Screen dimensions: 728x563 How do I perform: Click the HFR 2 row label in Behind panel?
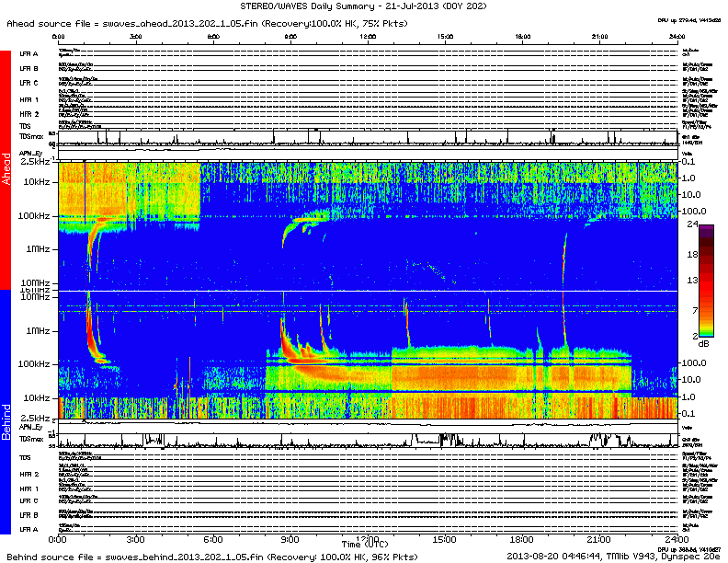click(x=28, y=473)
